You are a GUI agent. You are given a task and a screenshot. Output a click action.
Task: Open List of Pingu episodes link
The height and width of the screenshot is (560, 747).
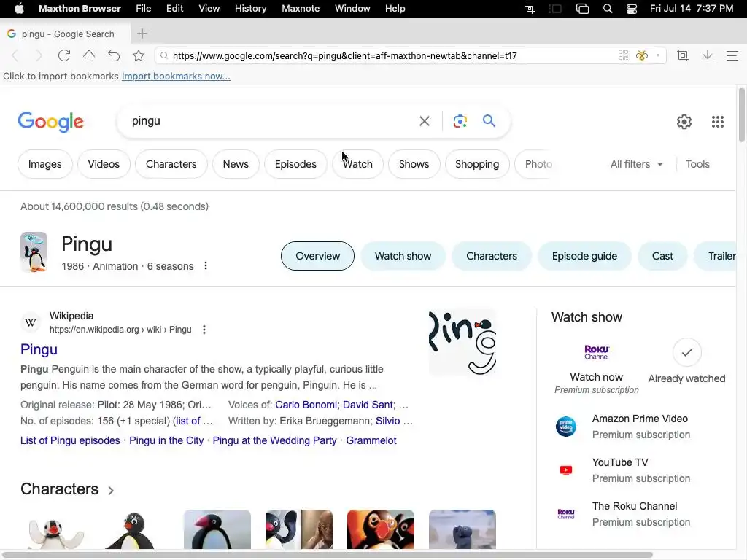(x=70, y=440)
